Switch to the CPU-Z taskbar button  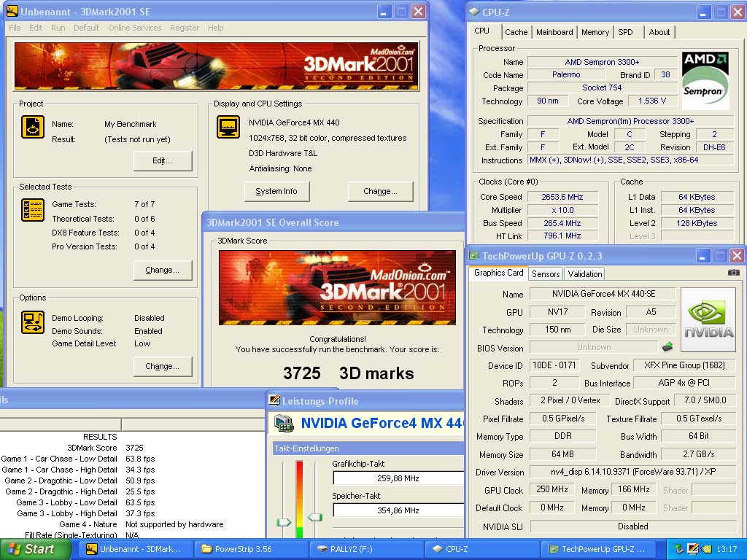click(x=481, y=549)
